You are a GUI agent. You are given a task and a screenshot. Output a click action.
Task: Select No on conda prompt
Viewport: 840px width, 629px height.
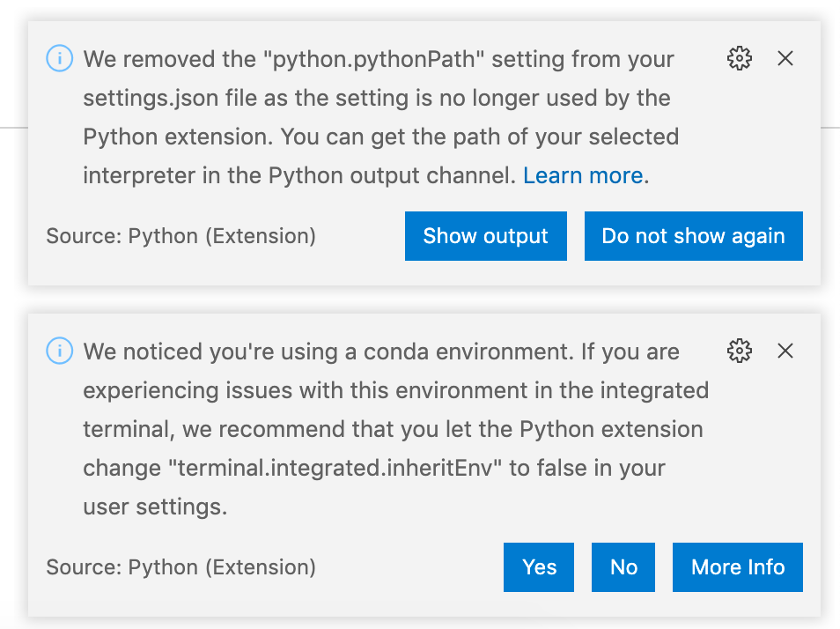pos(623,567)
